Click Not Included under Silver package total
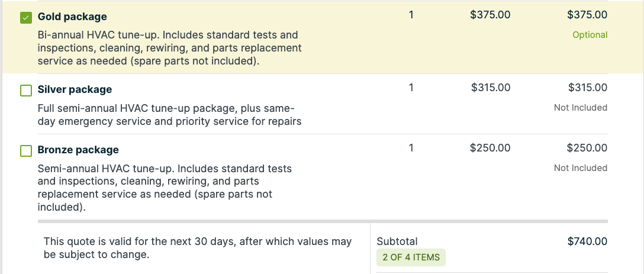The height and width of the screenshot is (274, 644). coord(580,108)
